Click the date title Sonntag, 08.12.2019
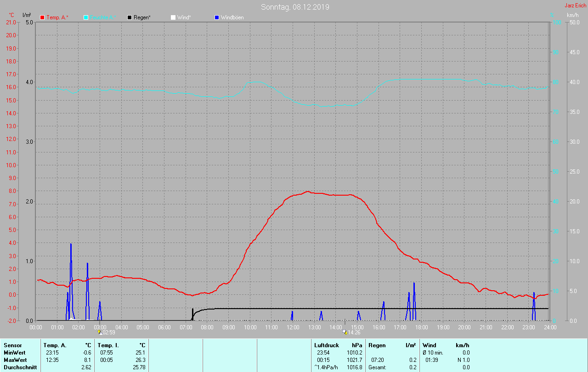This screenshot has width=588, height=372. click(x=295, y=7)
